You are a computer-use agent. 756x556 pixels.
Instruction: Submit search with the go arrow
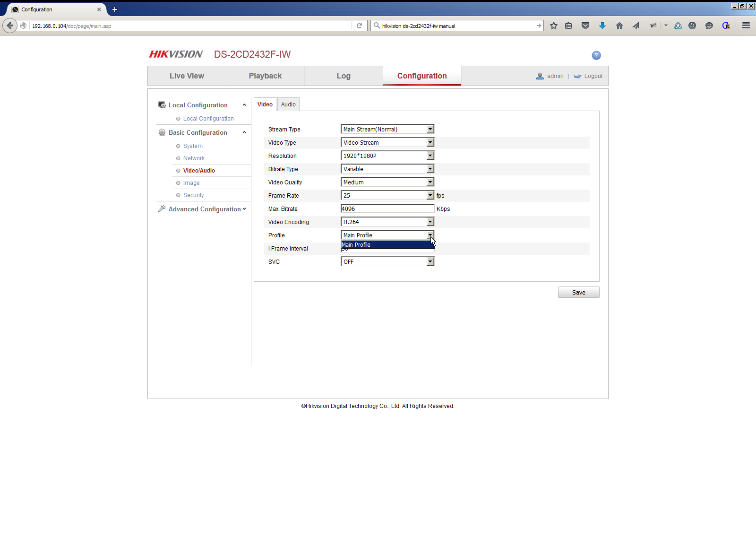click(x=539, y=26)
